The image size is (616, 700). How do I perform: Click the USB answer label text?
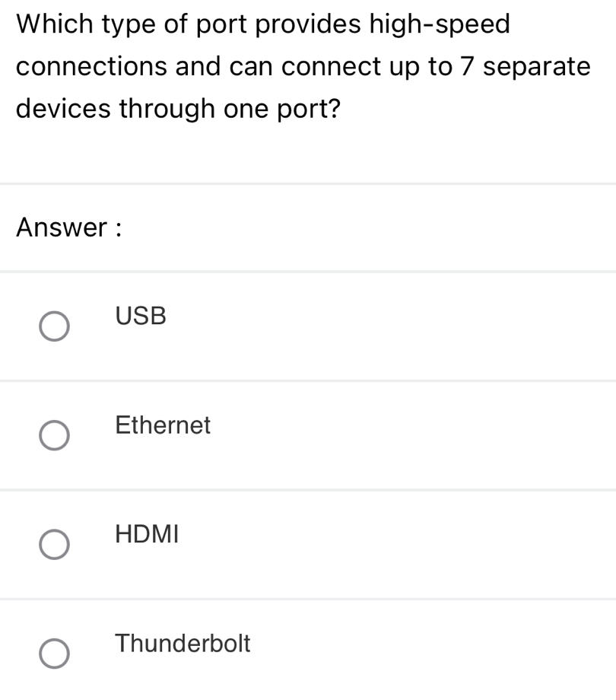click(141, 316)
